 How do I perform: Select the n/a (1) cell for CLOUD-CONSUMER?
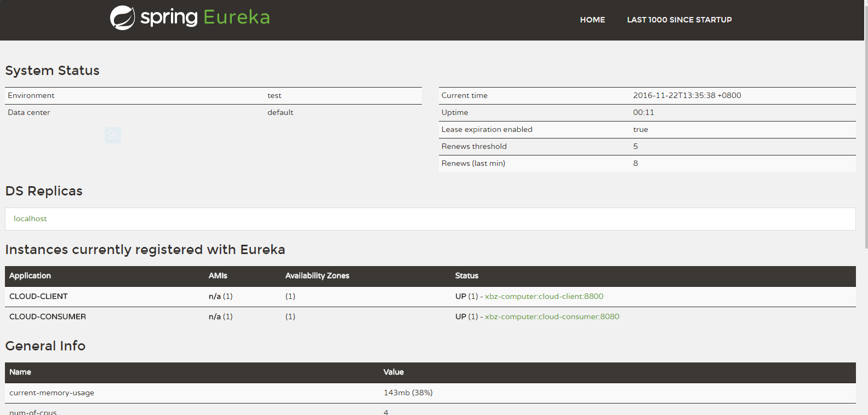click(x=221, y=316)
